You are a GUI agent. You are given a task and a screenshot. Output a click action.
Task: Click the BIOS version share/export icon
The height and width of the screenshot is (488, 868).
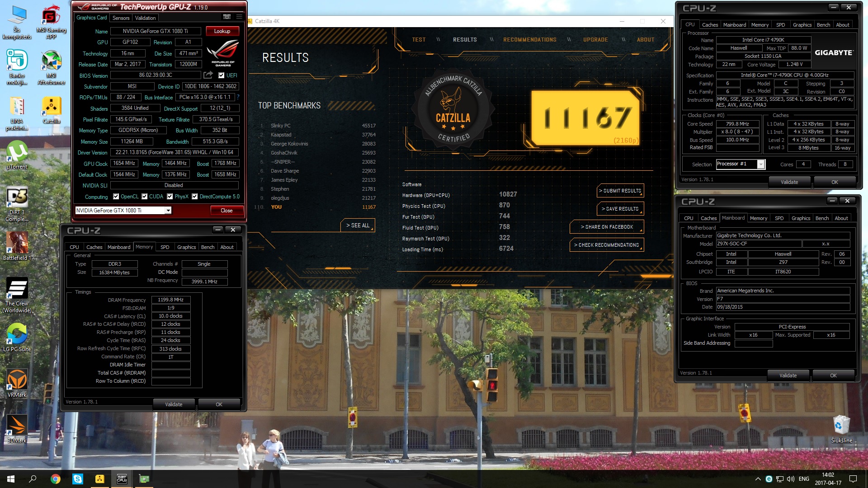tap(208, 75)
